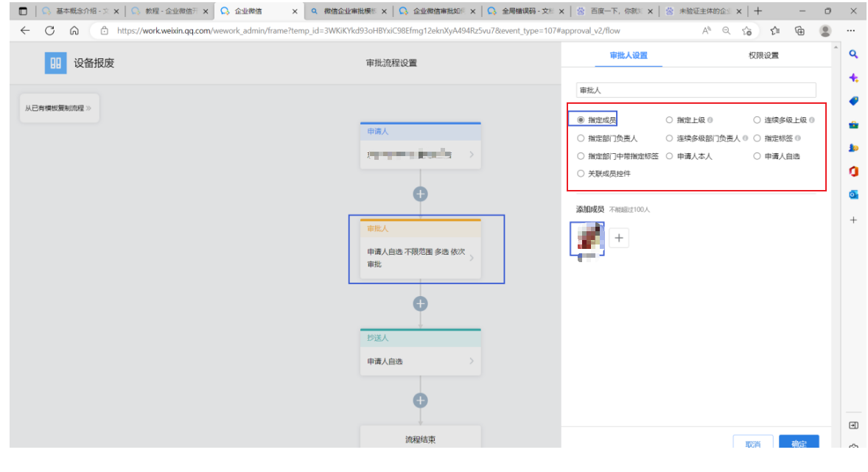Switch to 微信企业审批模板 browser tab
868x472 pixels.
[x=348, y=11]
